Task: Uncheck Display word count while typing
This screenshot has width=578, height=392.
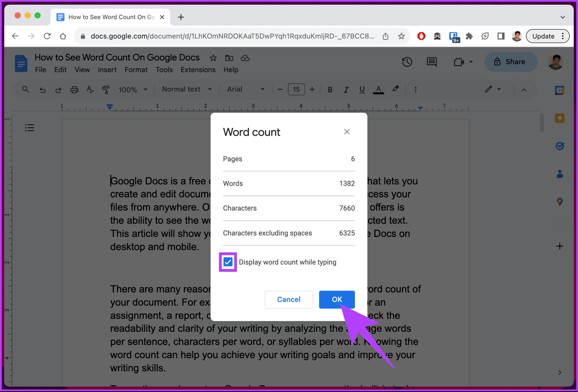Action: click(x=228, y=262)
